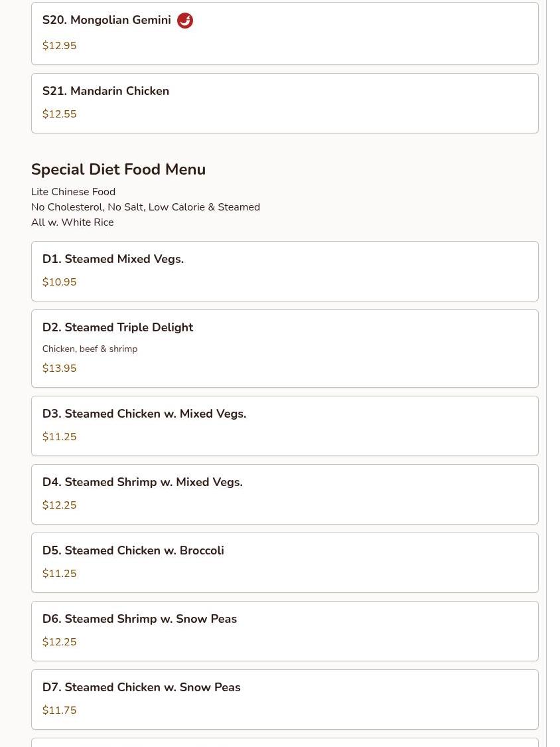Open D6. Steamed Shrimp w. Snow Peas
This screenshot has height=747, width=560.
pyautogui.click(x=139, y=620)
